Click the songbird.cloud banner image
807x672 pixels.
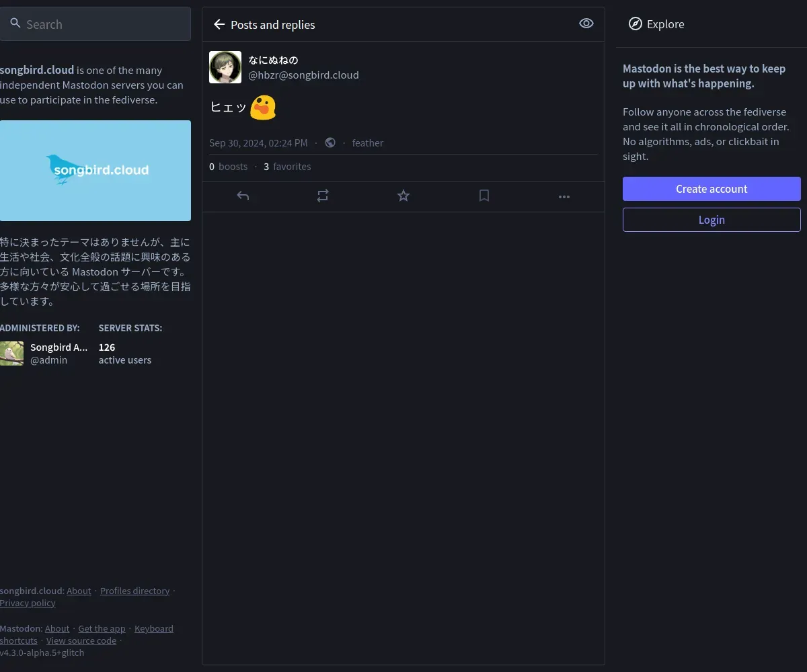tap(95, 171)
